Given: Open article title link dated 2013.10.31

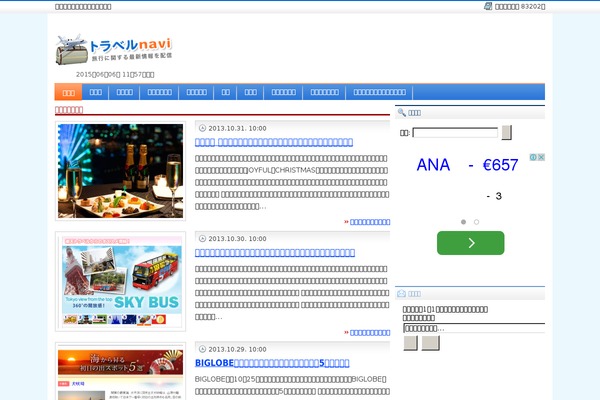Looking at the screenshot, I should point(274,142).
